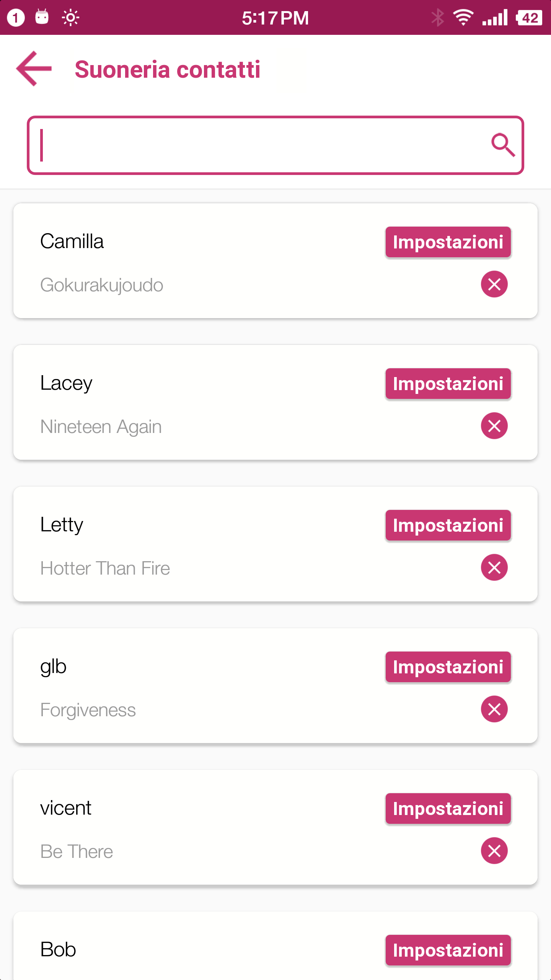Select the Nineteen Again ringtone label

pyautogui.click(x=101, y=427)
